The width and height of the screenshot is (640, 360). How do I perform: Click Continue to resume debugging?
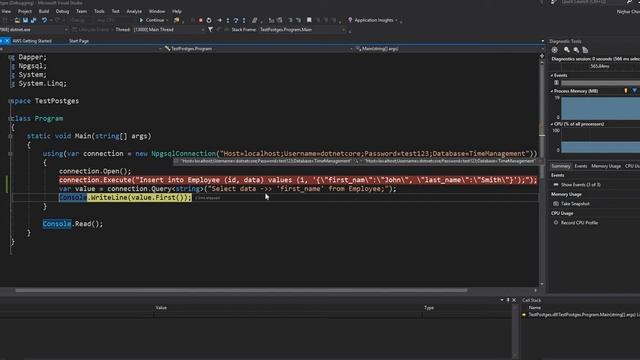pyautogui.click(x=152, y=20)
